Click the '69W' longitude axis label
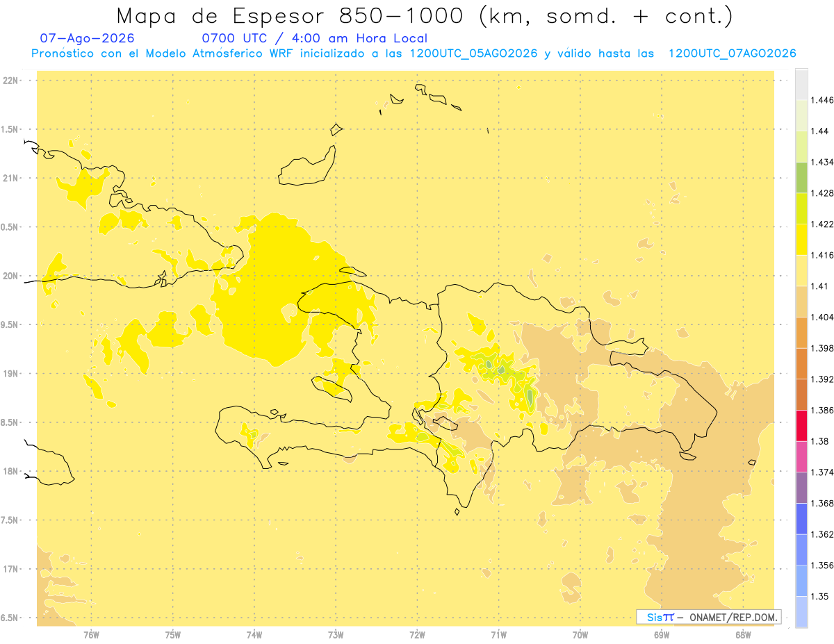The width and height of the screenshot is (834, 644). point(662,635)
